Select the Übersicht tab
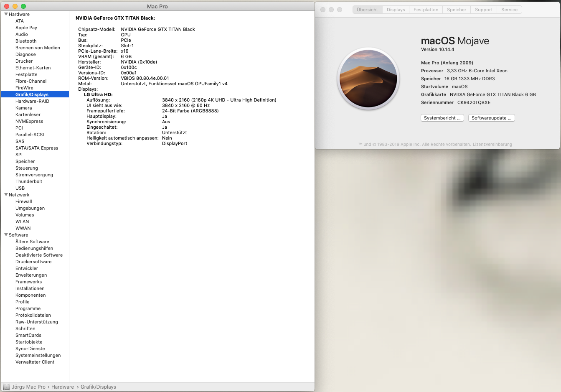This screenshot has width=561, height=392. (367, 10)
